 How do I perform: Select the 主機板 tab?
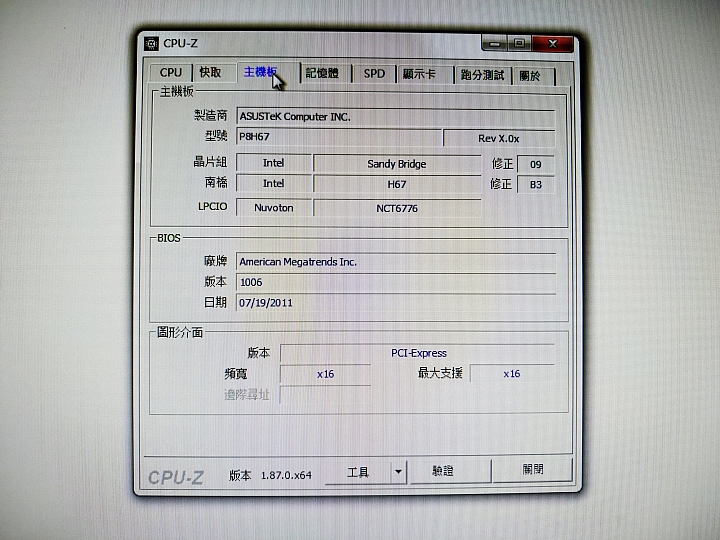[x=268, y=72]
